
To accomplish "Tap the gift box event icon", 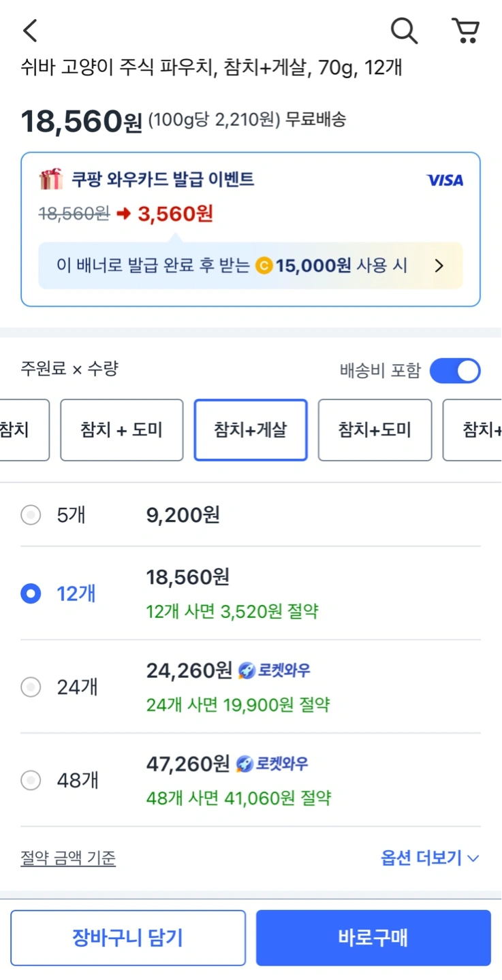I will tap(51, 180).
